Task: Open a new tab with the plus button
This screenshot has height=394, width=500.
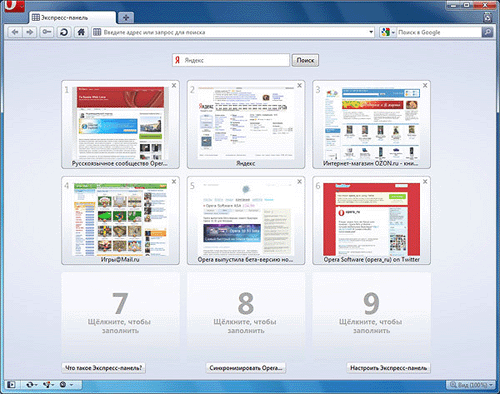Action: tap(126, 18)
